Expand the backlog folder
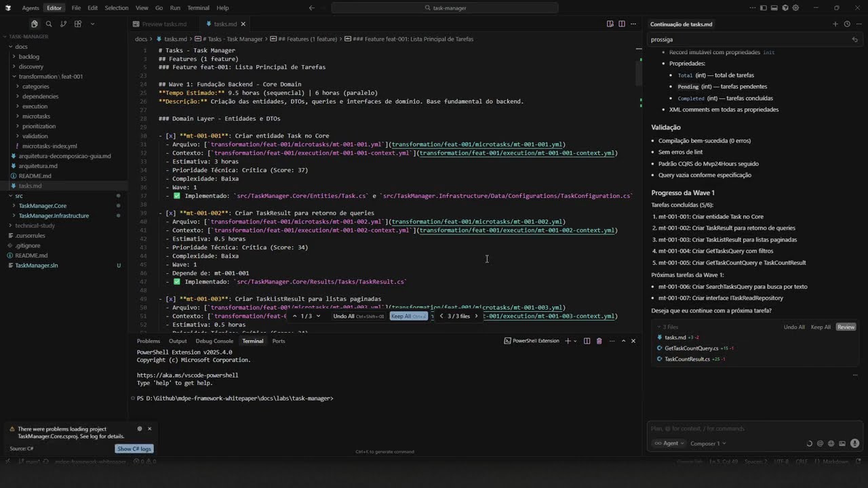The width and height of the screenshot is (868, 488). pyautogui.click(x=29, y=57)
